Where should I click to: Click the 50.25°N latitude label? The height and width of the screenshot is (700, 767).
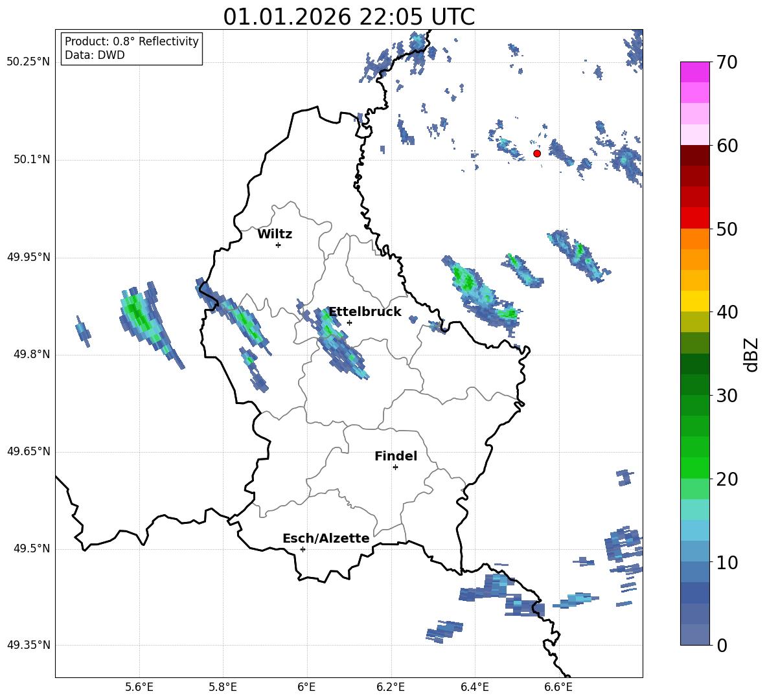click(x=29, y=62)
